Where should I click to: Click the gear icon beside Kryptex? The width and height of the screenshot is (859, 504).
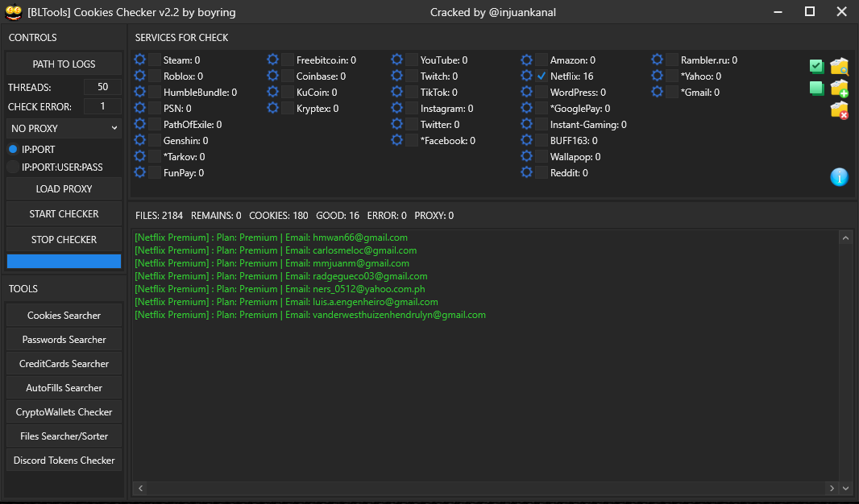pyautogui.click(x=273, y=108)
